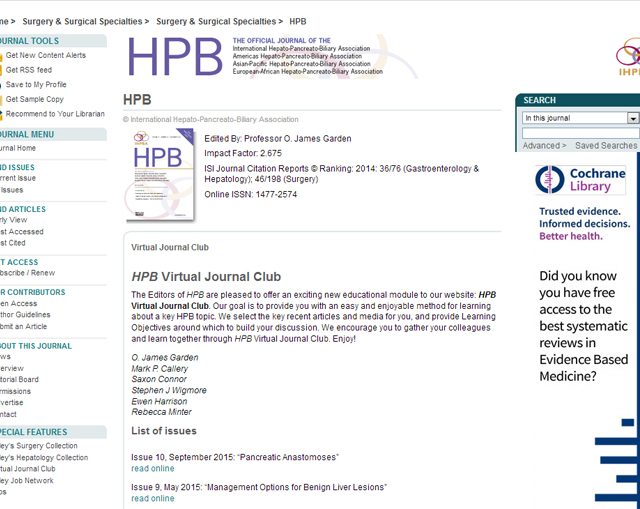
Task: Open the Advanced search link
Action: 543,146
